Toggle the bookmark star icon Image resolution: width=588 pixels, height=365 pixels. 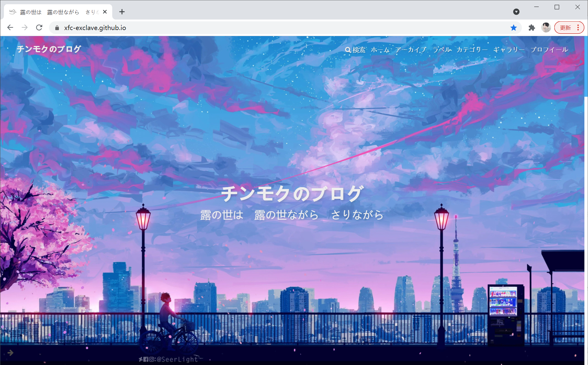pos(513,28)
